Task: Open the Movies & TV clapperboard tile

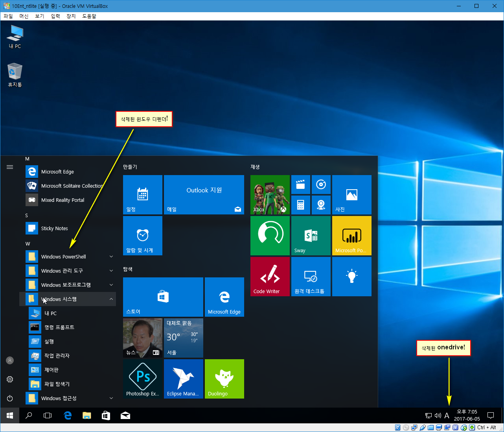Action: coord(300,185)
